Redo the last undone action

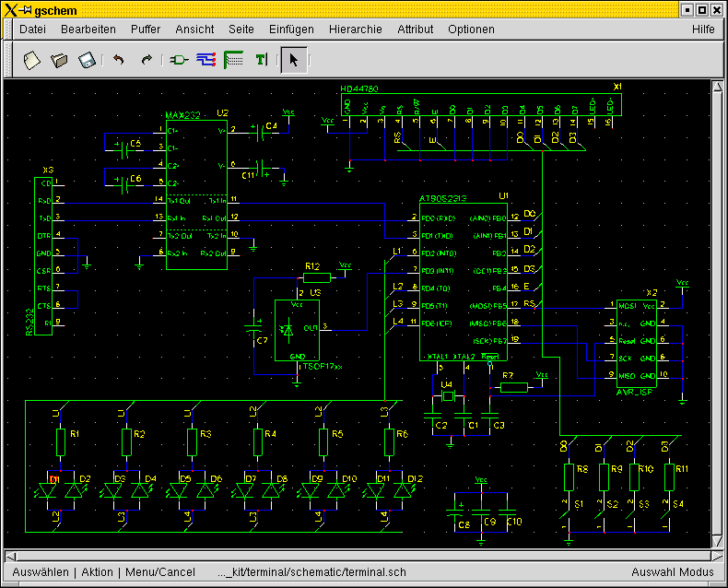146,60
